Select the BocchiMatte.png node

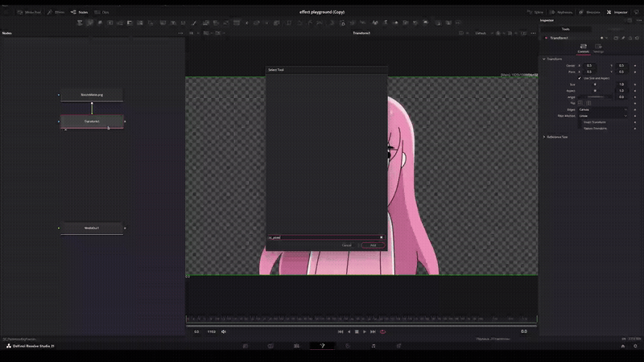point(92,95)
